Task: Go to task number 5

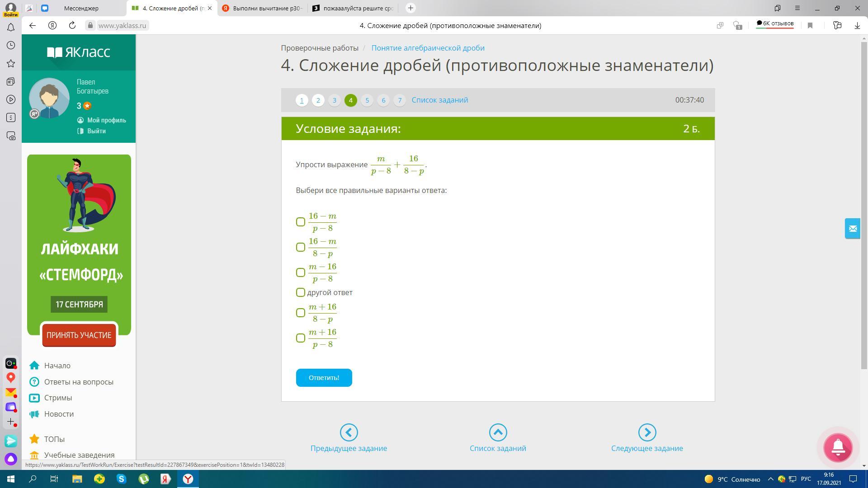Action: (367, 100)
